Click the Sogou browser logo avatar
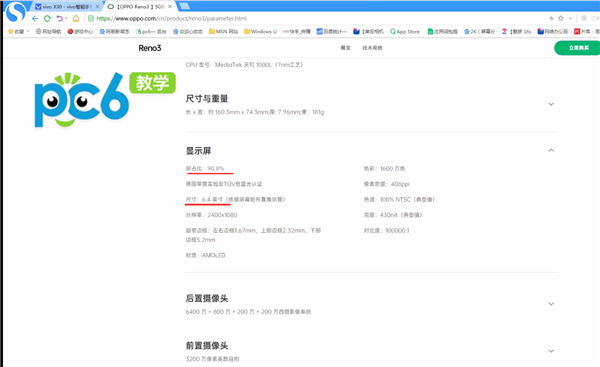Screen dimensions: 600x367 pyautogui.click(x=16, y=12)
